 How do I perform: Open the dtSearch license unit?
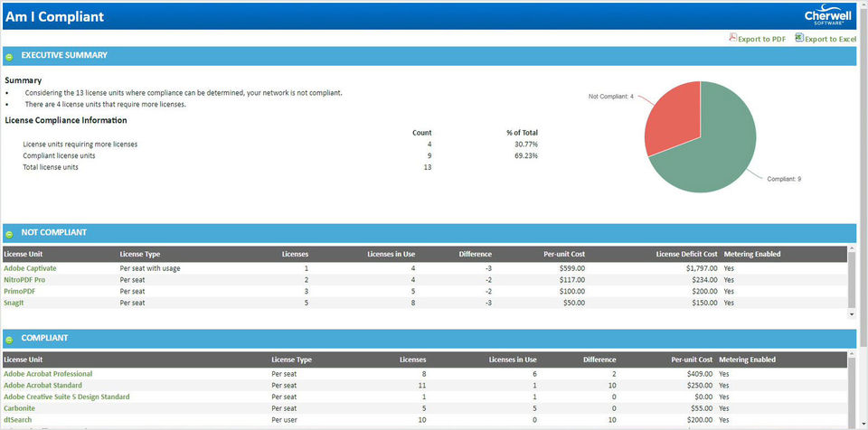pyautogui.click(x=18, y=420)
